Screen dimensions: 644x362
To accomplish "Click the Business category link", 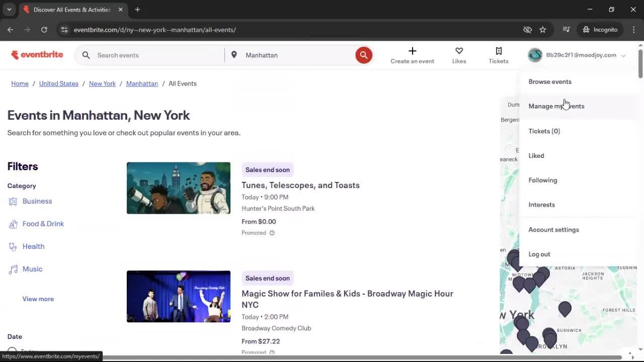I will click(x=37, y=201).
